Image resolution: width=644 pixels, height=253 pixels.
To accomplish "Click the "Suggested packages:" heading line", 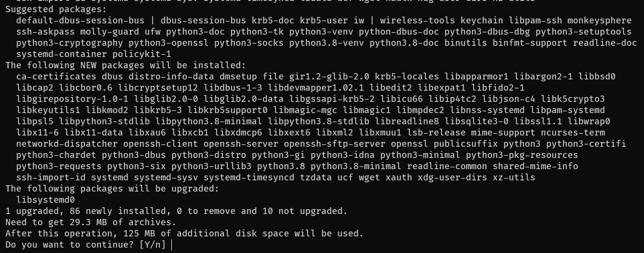I will click(x=56, y=9).
